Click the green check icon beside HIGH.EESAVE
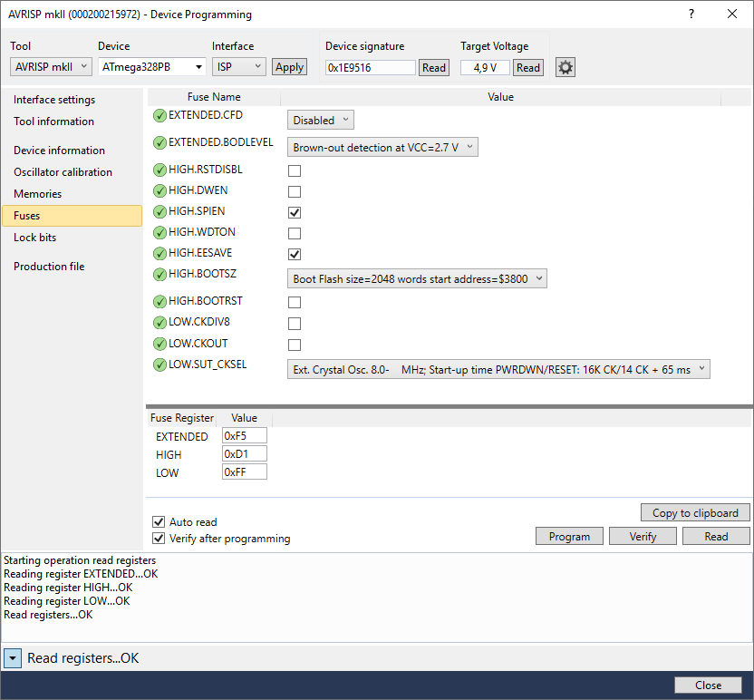Image resolution: width=754 pixels, height=700 pixels. pos(159,254)
